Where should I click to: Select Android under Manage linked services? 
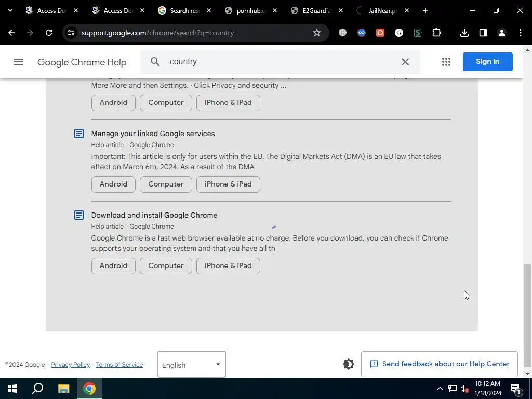click(x=113, y=184)
